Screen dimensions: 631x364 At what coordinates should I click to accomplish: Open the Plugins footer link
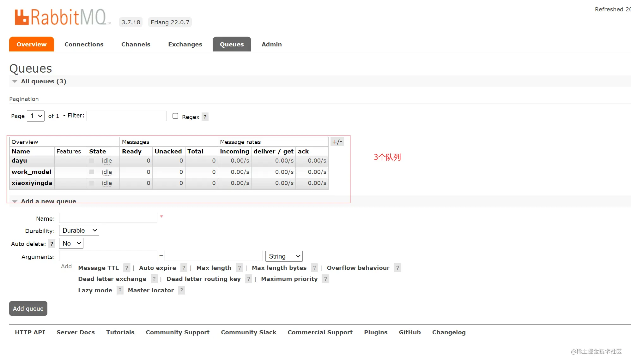tap(376, 332)
